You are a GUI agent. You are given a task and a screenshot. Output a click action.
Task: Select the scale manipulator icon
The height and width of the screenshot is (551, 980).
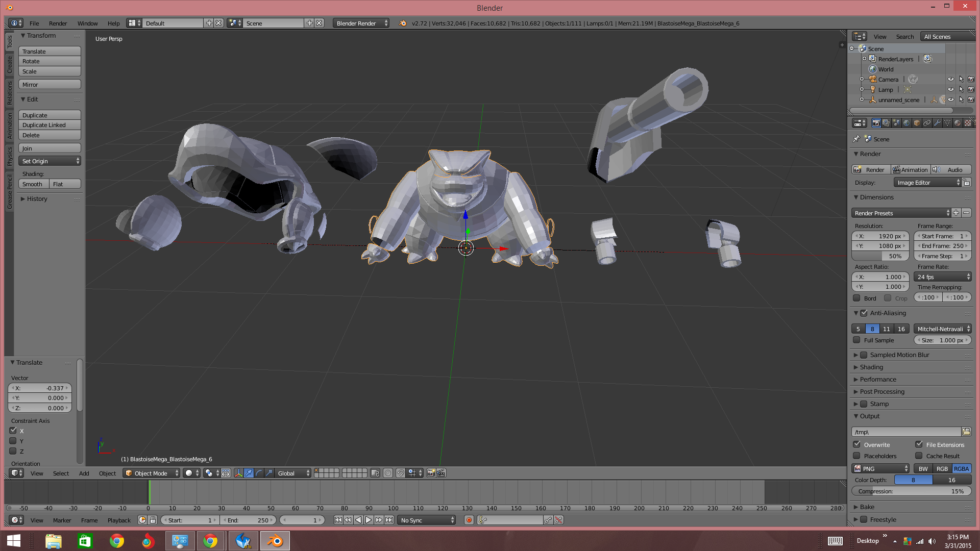tap(269, 473)
